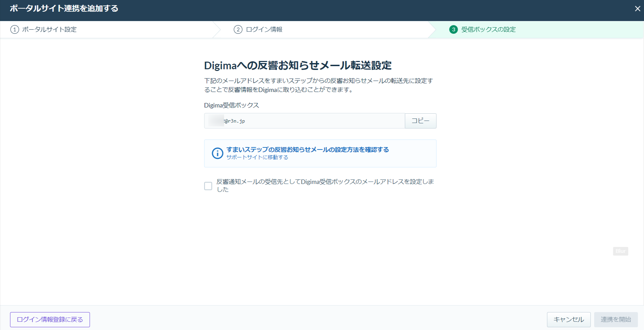Click the circled step 2 number icon
644x330 pixels.
tap(238, 30)
